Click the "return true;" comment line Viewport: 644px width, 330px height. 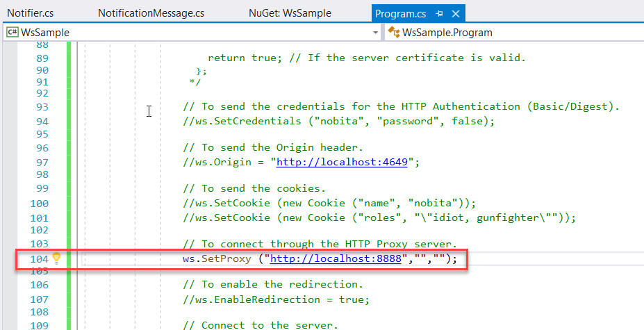[x=367, y=58]
